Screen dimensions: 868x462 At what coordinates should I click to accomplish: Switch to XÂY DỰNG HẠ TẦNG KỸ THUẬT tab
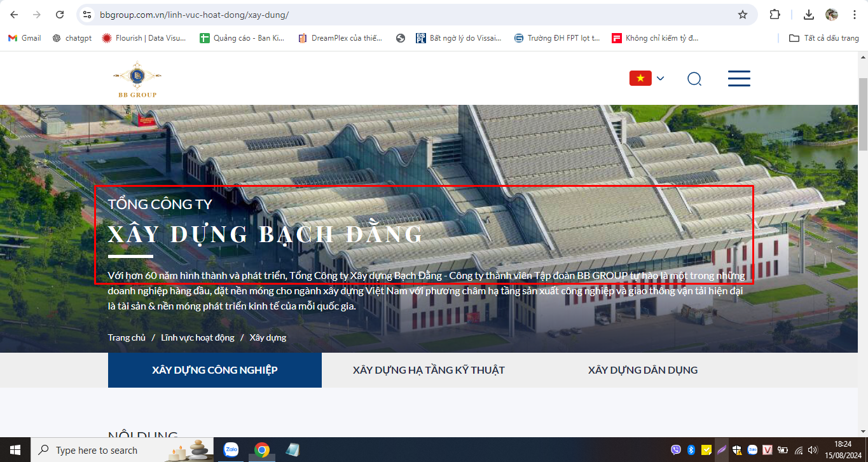pyautogui.click(x=429, y=370)
